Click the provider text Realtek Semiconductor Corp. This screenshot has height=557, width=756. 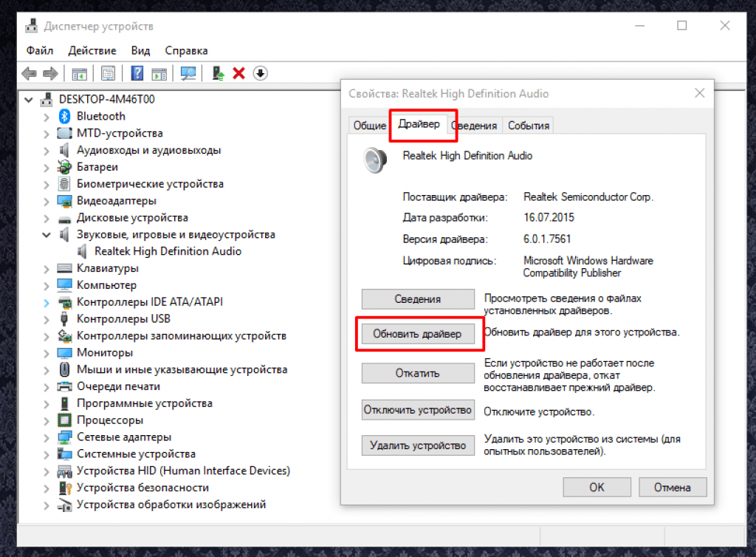[x=588, y=197]
